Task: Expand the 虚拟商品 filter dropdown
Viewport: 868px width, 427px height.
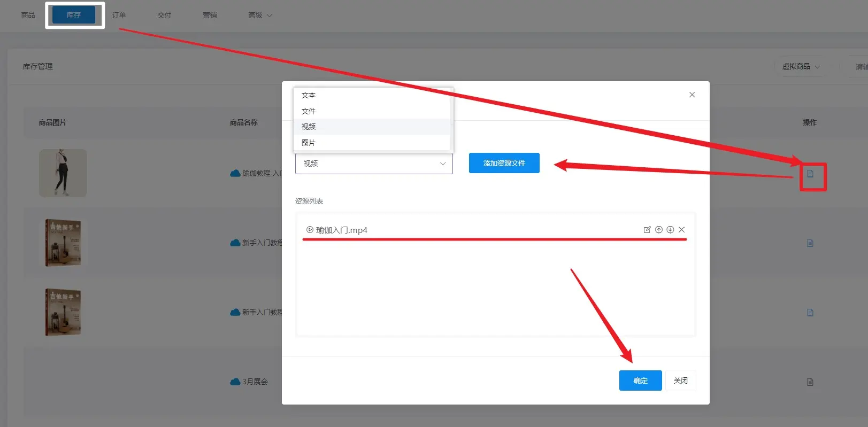Action: coord(801,66)
